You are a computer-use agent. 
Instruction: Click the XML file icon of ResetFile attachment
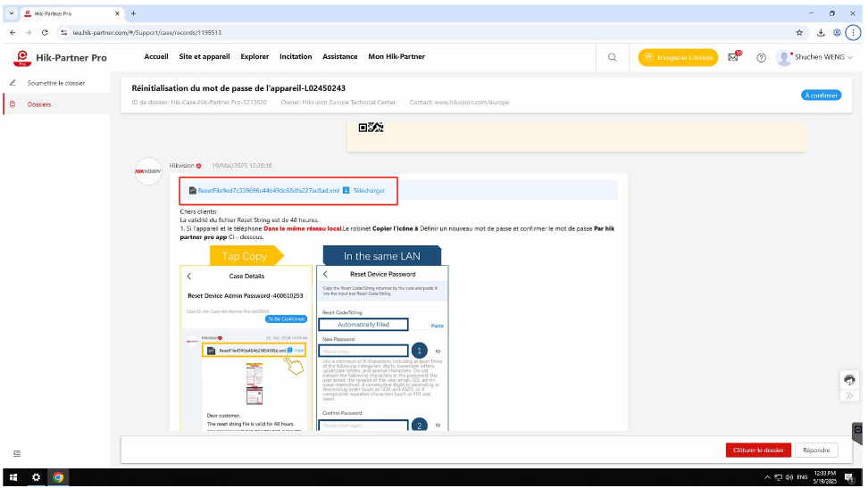192,190
